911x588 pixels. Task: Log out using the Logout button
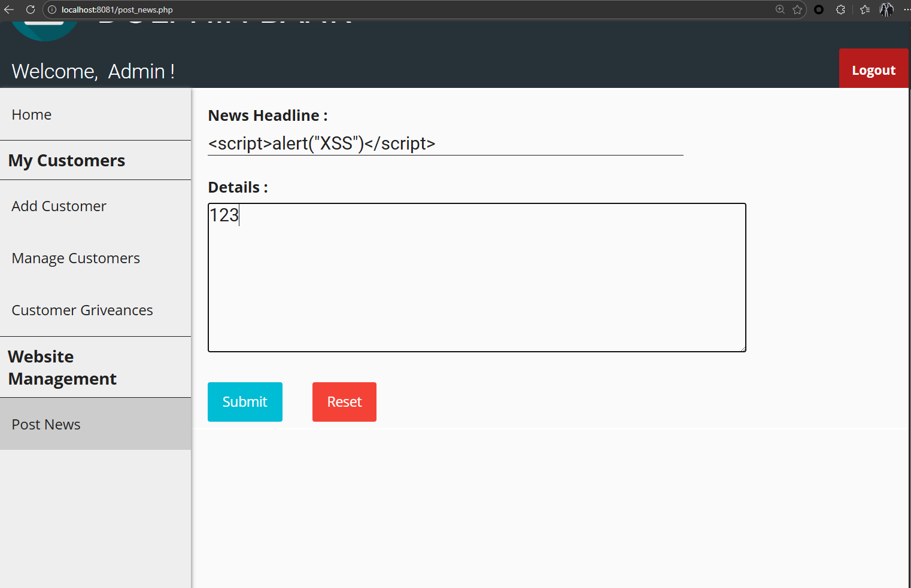click(x=873, y=70)
